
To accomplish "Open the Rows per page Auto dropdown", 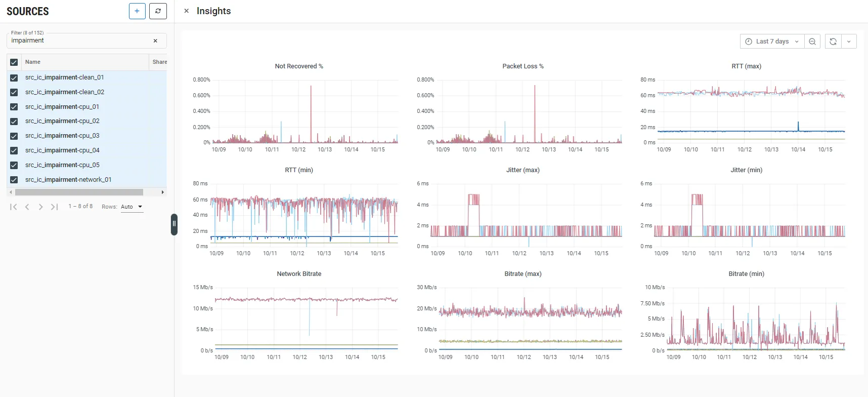I will (132, 207).
